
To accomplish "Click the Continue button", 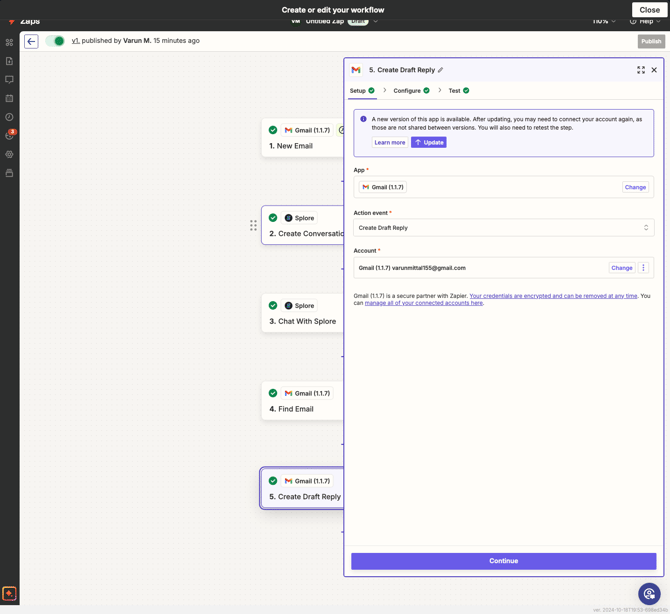I will click(503, 561).
